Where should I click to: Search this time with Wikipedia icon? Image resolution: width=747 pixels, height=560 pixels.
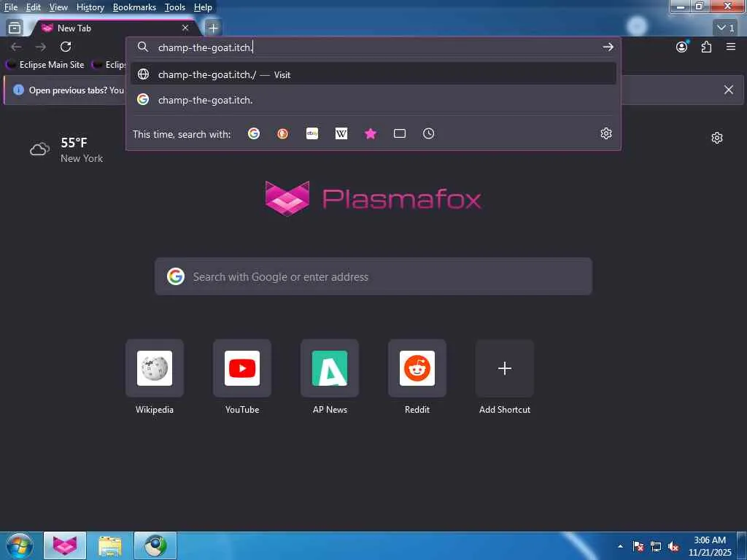(x=341, y=134)
